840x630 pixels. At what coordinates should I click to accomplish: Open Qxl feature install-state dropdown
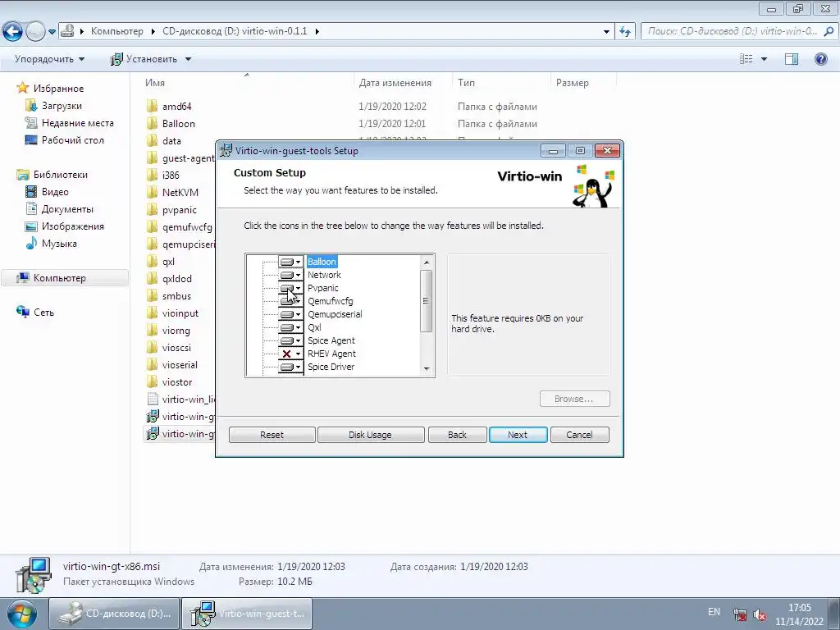pyautogui.click(x=290, y=327)
